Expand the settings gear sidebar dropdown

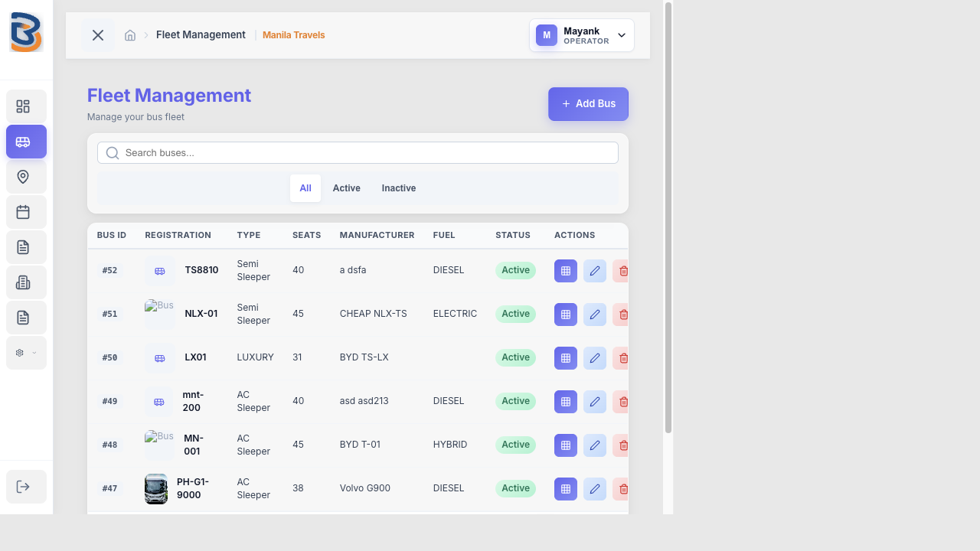click(x=26, y=353)
